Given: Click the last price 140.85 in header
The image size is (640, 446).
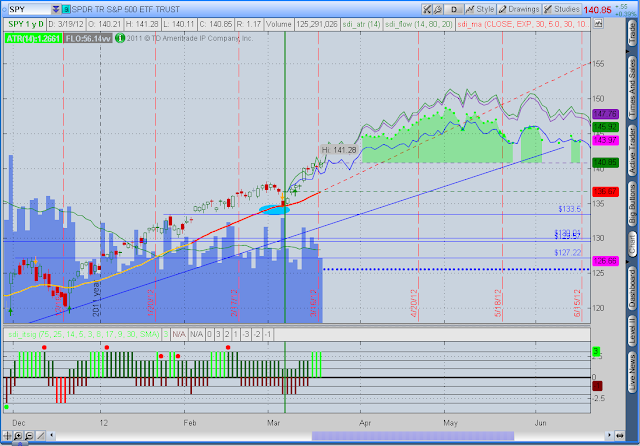Looking at the screenshot, I should click(x=597, y=10).
